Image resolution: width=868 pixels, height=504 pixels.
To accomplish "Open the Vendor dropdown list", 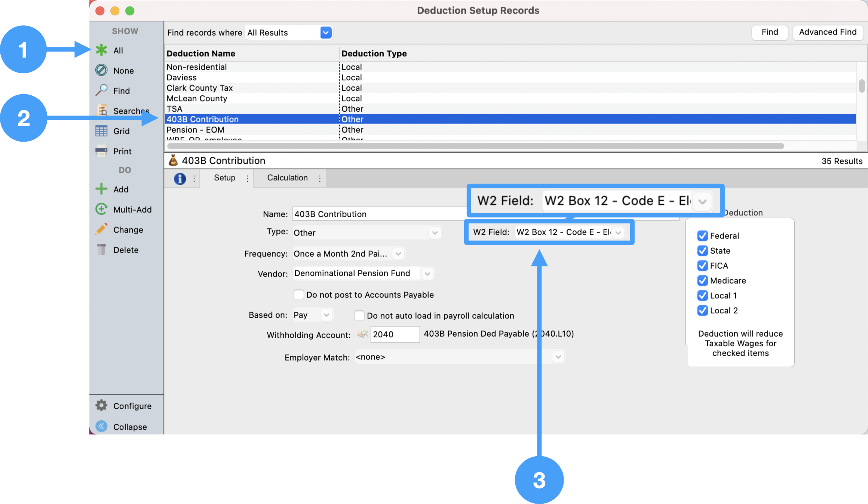I will (x=427, y=273).
